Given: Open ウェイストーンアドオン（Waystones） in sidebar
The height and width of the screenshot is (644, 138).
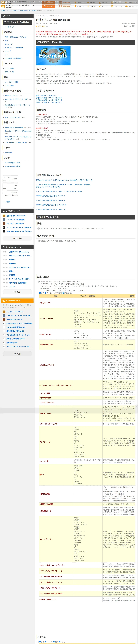Looking at the screenshot, I should (18, 131).
